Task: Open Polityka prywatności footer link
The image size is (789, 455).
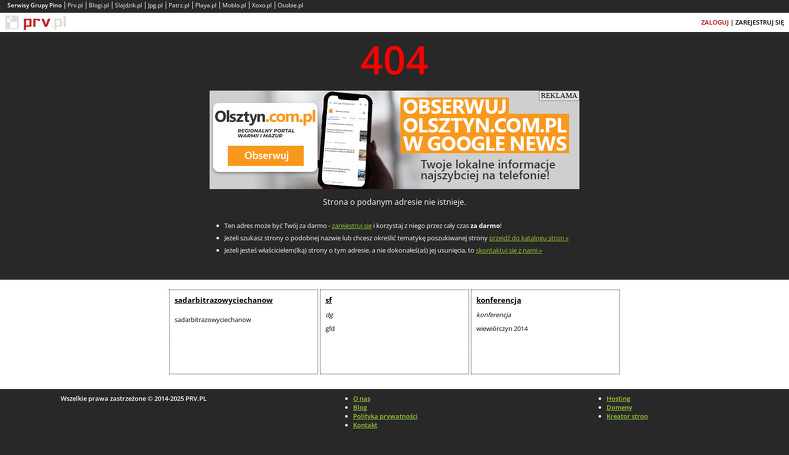Action: click(x=385, y=416)
